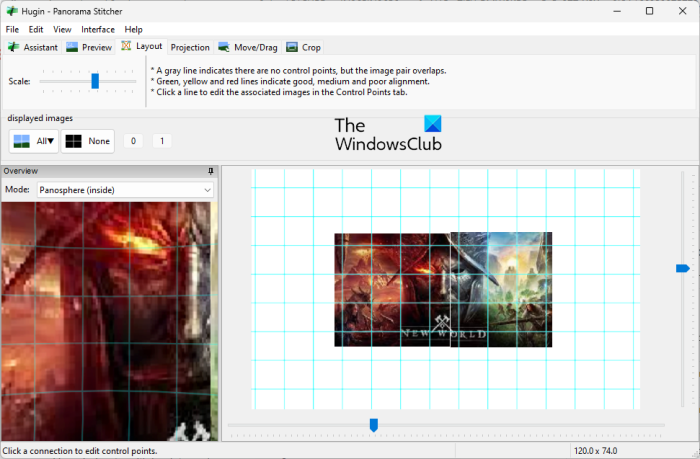Open the File menu
This screenshot has height=459, width=700.
(x=12, y=29)
